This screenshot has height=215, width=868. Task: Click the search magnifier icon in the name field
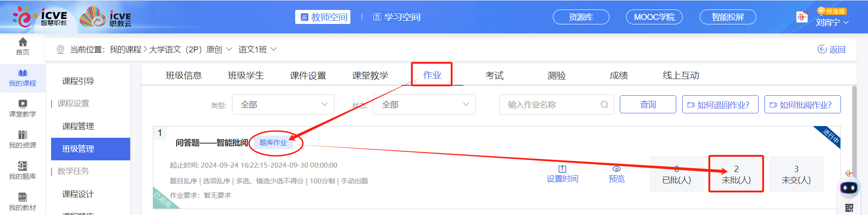[604, 104]
